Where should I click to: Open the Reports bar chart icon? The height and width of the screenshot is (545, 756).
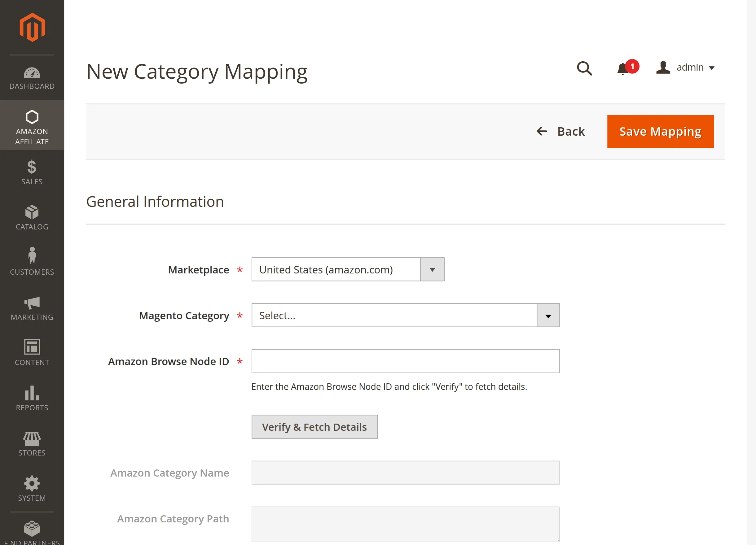point(32,393)
